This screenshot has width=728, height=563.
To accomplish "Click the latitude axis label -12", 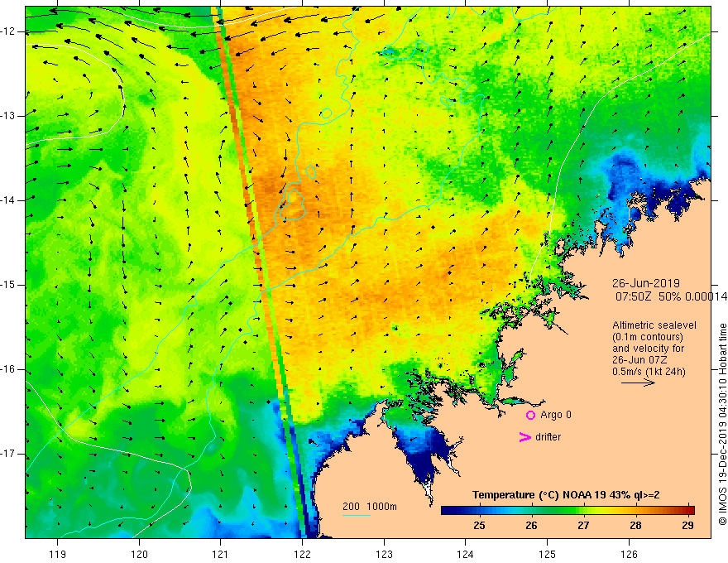I will [x=9, y=31].
